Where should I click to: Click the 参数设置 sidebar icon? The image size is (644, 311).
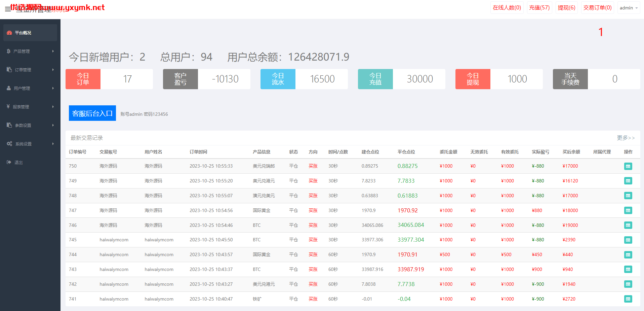point(9,125)
